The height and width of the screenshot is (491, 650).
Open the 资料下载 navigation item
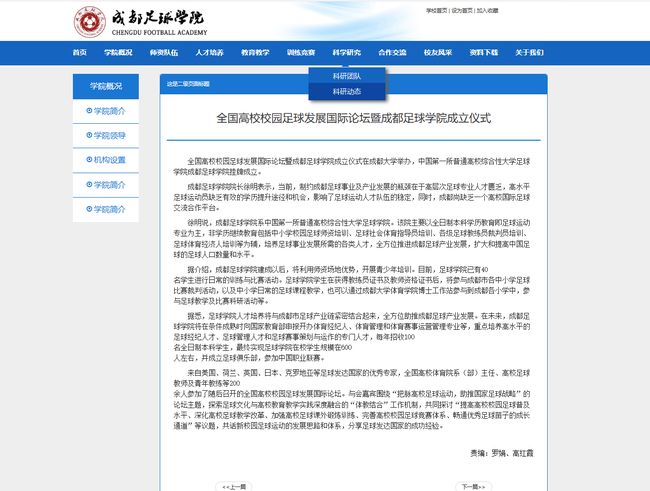tap(483, 52)
